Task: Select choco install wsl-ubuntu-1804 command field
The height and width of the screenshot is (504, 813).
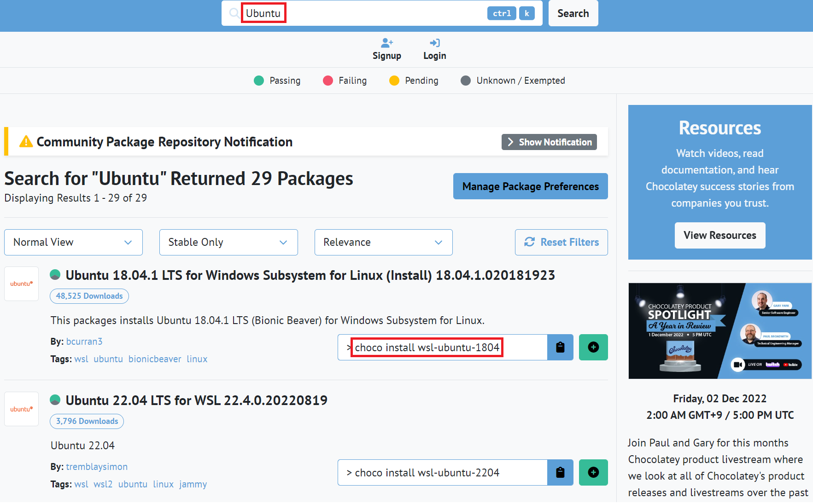Action: (x=443, y=347)
